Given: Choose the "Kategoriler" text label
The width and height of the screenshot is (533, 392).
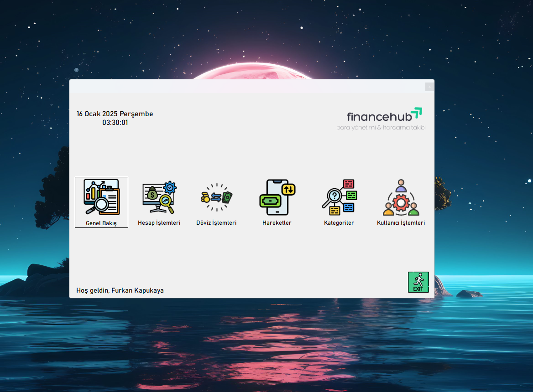Looking at the screenshot, I should click(x=339, y=223).
